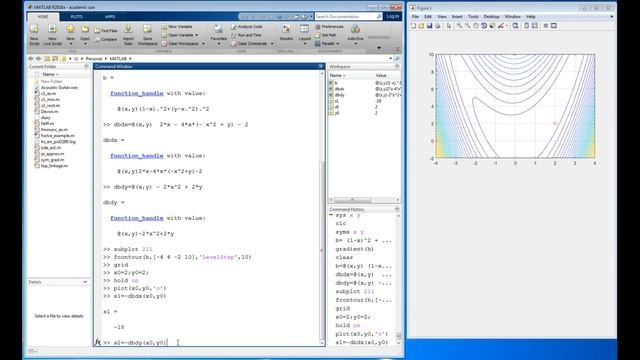The width and height of the screenshot is (640, 360).
Task: Open the Current Folder panel actions menu
Action: pos(86,67)
